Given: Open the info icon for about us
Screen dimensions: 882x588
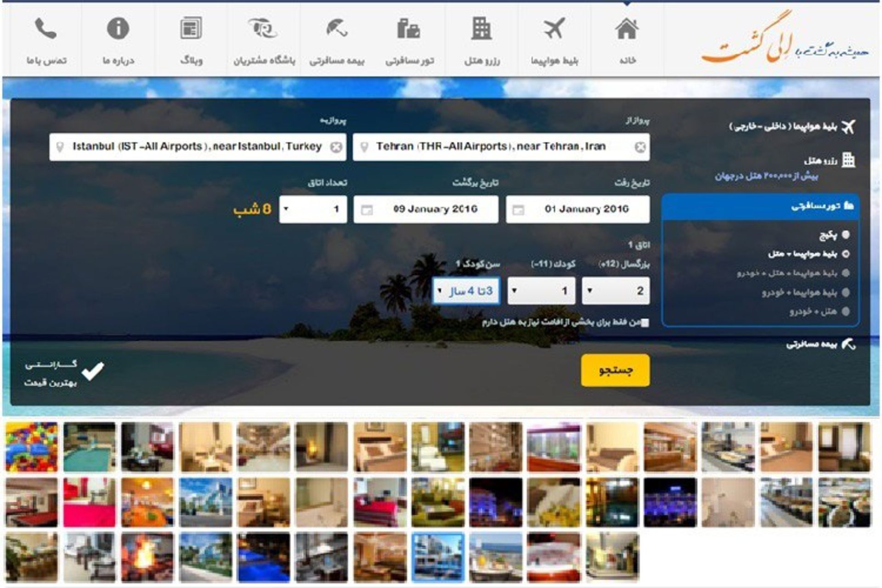Looking at the screenshot, I should coord(118,29).
